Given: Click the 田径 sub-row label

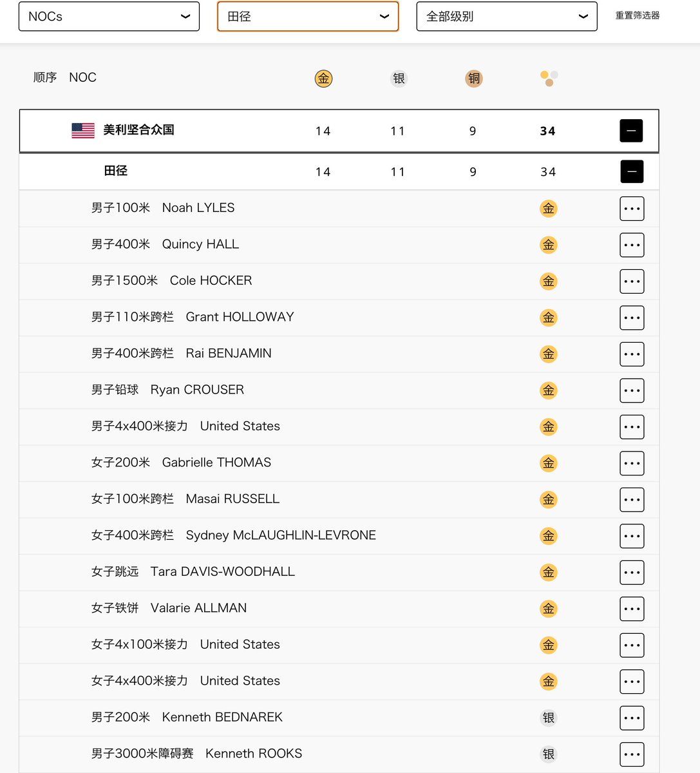Looking at the screenshot, I should (116, 171).
